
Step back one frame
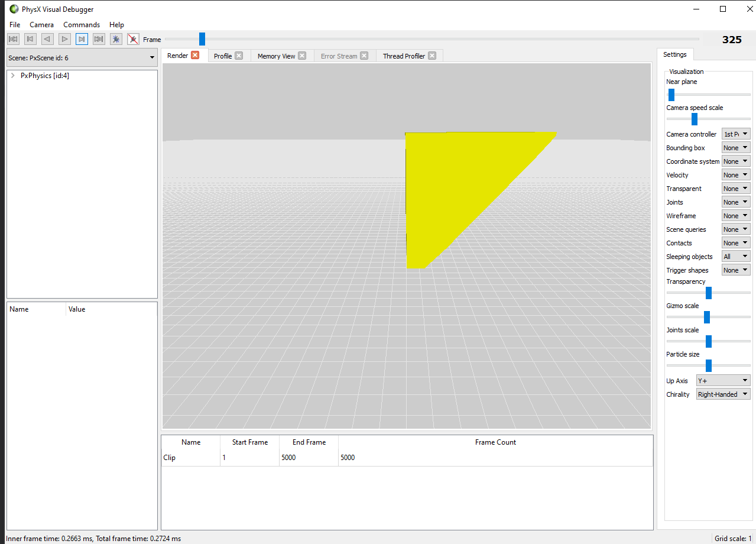[x=30, y=39]
